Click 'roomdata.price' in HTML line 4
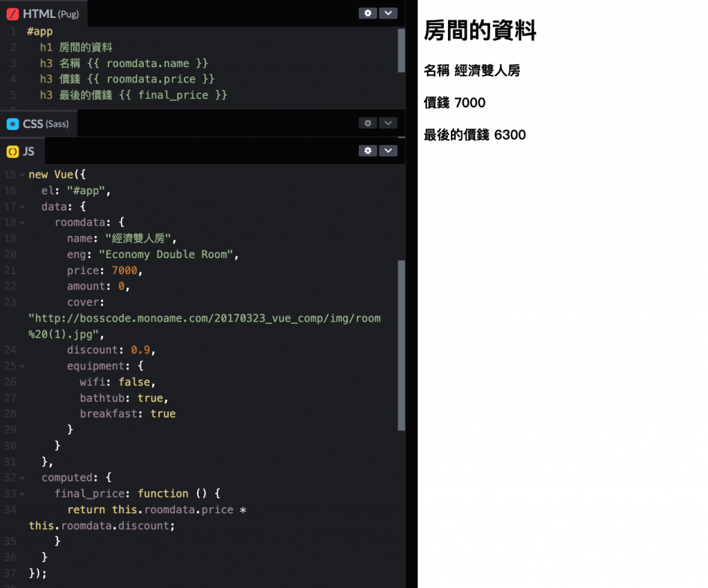Screen dimensions: 708x588 [151, 79]
